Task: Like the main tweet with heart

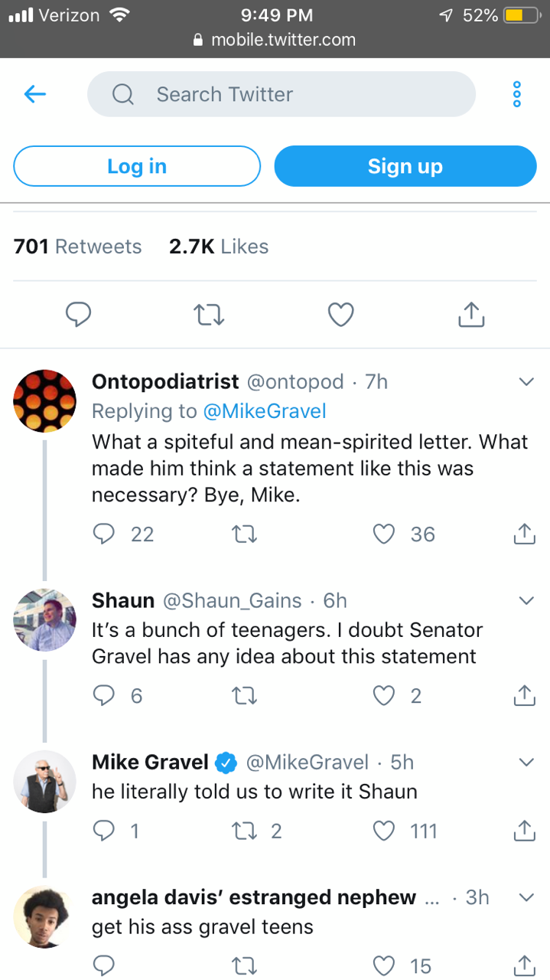Action: [340, 314]
